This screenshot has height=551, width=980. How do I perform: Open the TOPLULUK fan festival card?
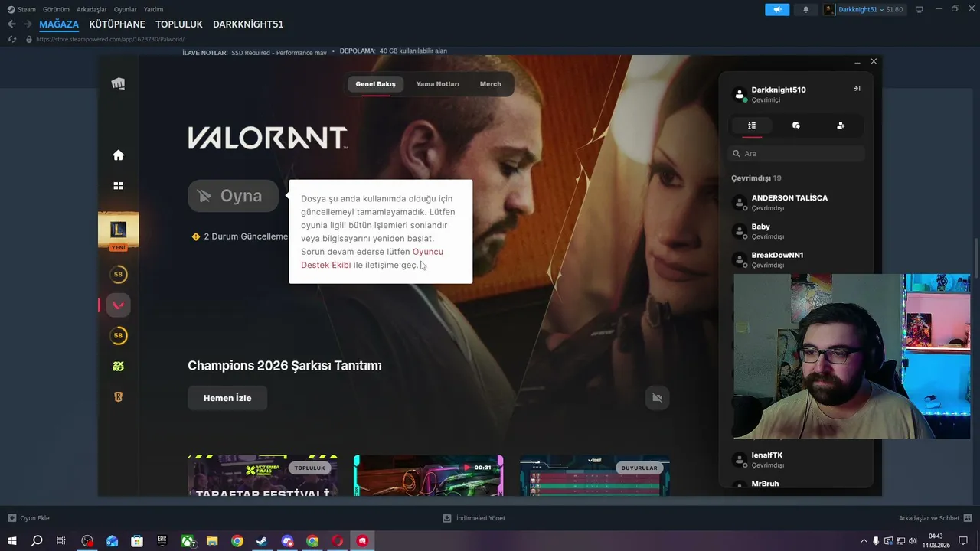[x=262, y=475]
